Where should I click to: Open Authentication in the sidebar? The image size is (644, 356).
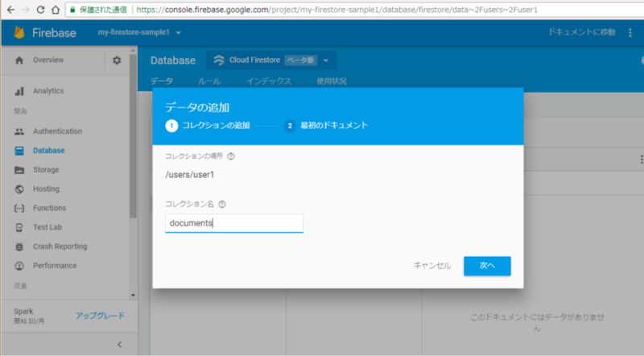(57, 131)
